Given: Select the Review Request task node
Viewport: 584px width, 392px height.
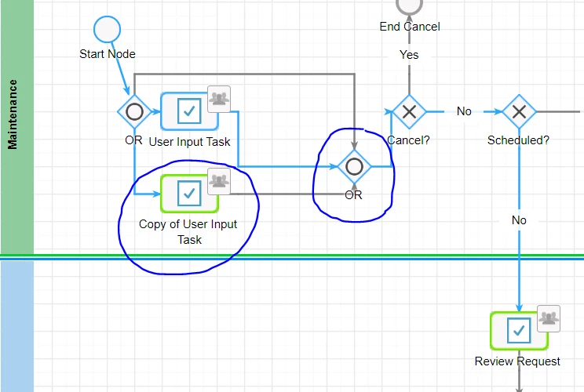Looking at the screenshot, I should click(519, 331).
